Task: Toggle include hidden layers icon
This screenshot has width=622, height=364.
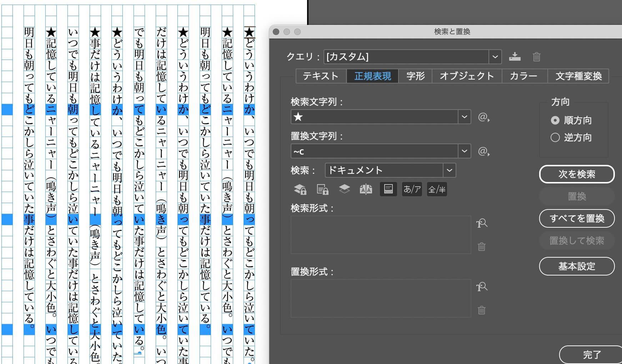Action: click(344, 189)
